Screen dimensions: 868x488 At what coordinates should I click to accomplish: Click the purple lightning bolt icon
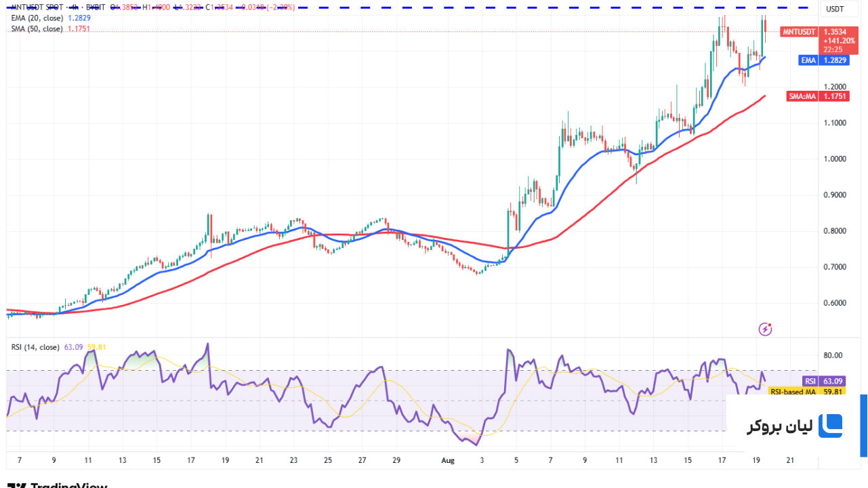pos(765,329)
